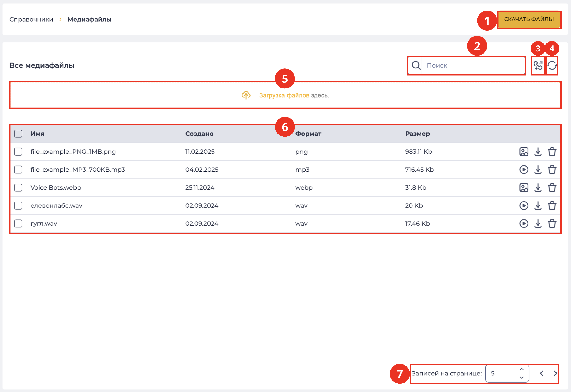The width and height of the screenshot is (571, 392).
Task: Download file_example_MP3_700KB.mp3
Action: (538, 170)
